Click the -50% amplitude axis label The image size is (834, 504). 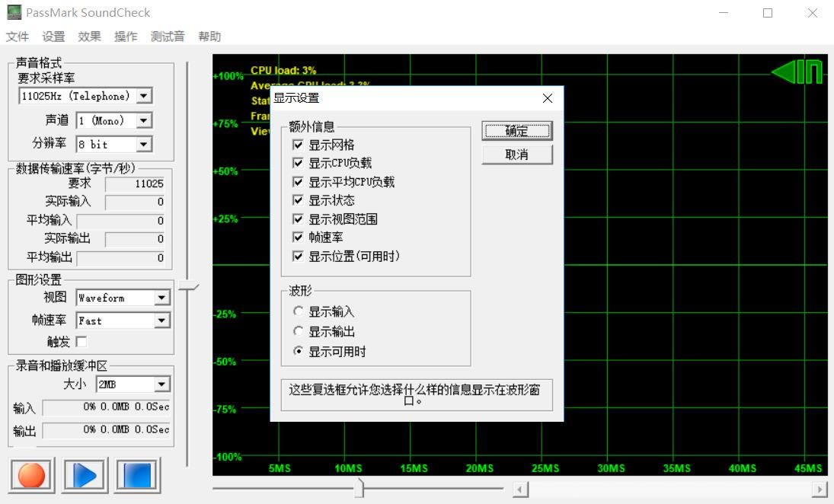coord(225,362)
